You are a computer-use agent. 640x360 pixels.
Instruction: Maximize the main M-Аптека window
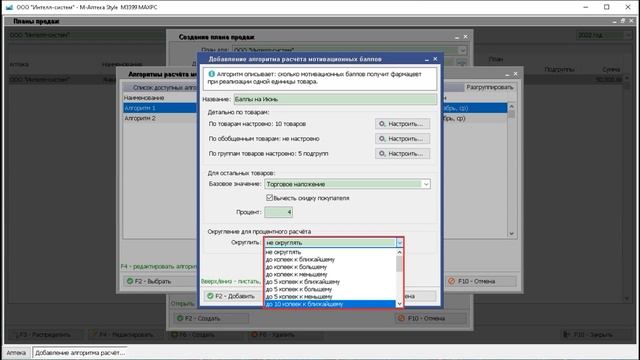607,7
